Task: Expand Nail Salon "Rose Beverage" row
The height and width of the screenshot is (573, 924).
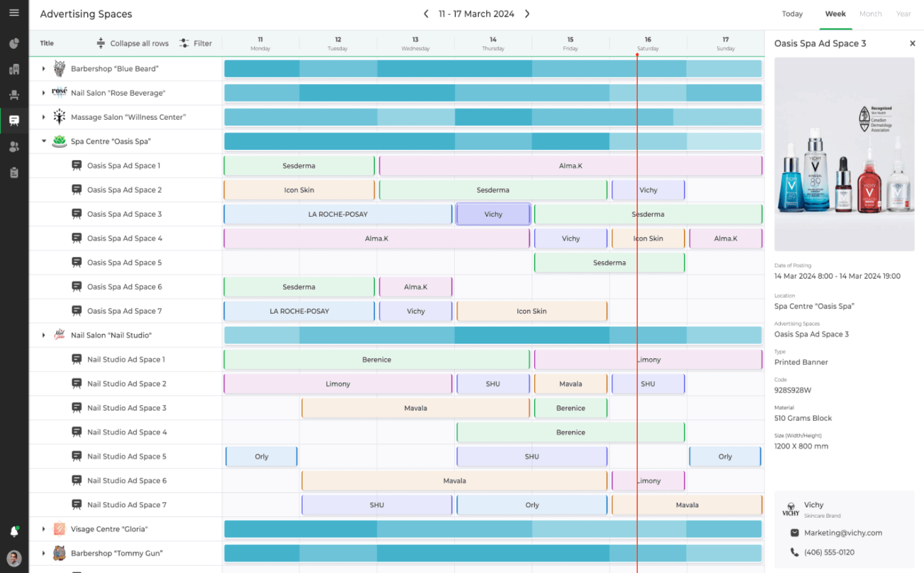Action: (x=44, y=93)
